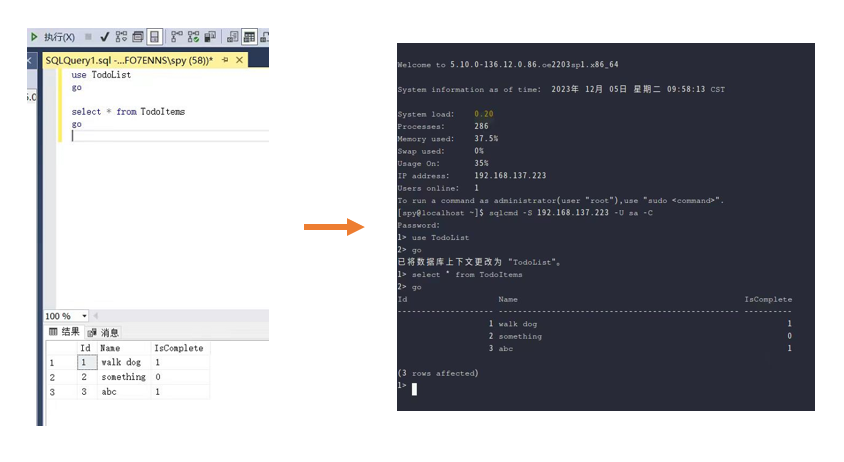Switch to the 消息 messages tab
The height and width of the screenshot is (462, 844).
tap(104, 332)
